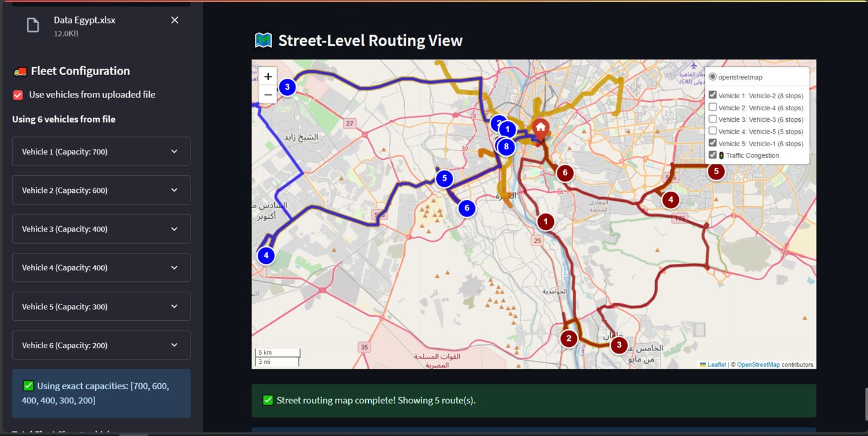Image resolution: width=868 pixels, height=436 pixels.
Task: Click blue stop marker number 6
Action: (x=466, y=208)
